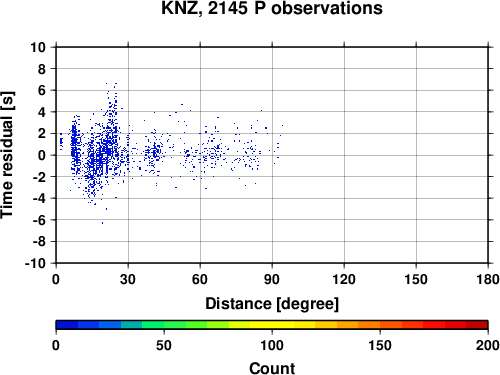This screenshot has height=375, width=500.
Task: Click the y-axis tick label '-4'
Action: click(39, 198)
